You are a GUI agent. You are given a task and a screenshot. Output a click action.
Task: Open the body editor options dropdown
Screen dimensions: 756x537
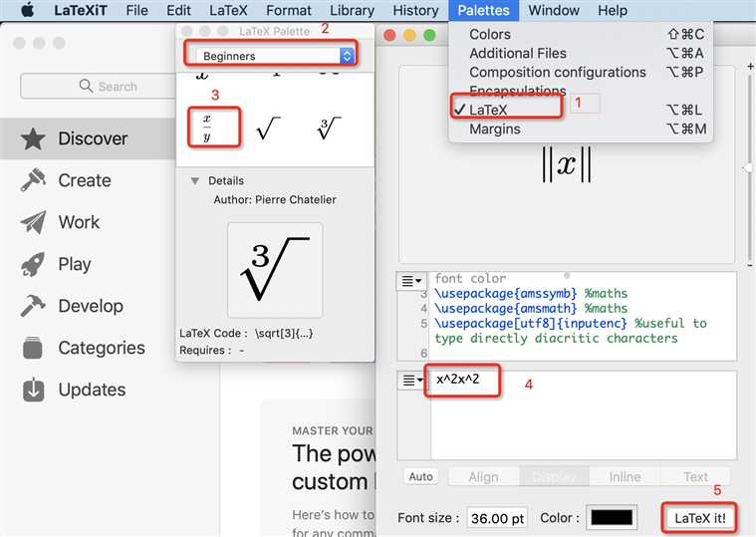411,381
